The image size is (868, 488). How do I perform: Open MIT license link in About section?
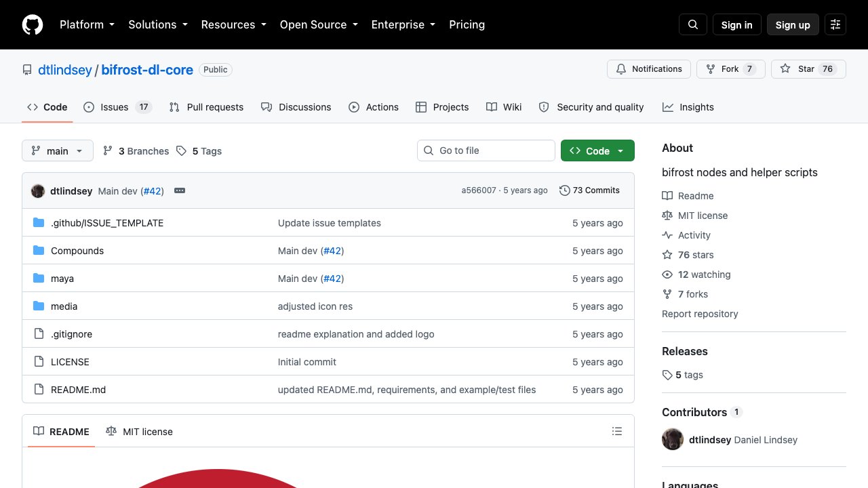pos(694,216)
